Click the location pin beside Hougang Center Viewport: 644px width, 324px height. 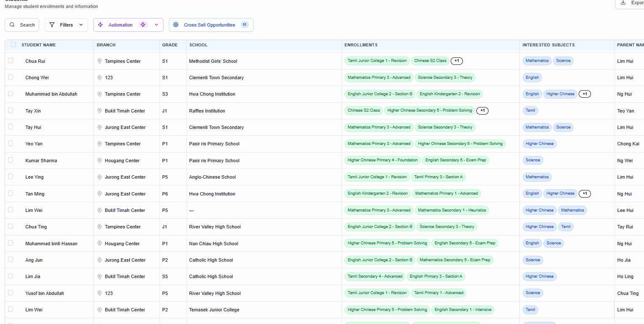(99, 161)
